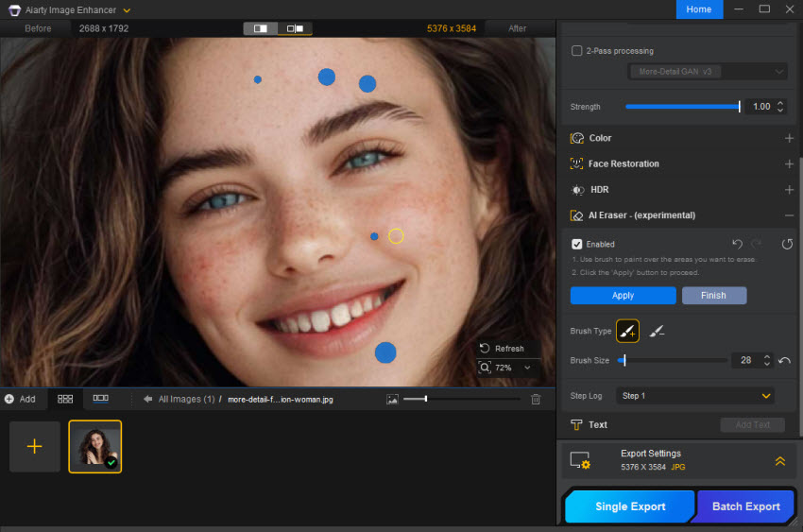Click the Apply button
Viewport: 803px width, 532px height.
623,296
